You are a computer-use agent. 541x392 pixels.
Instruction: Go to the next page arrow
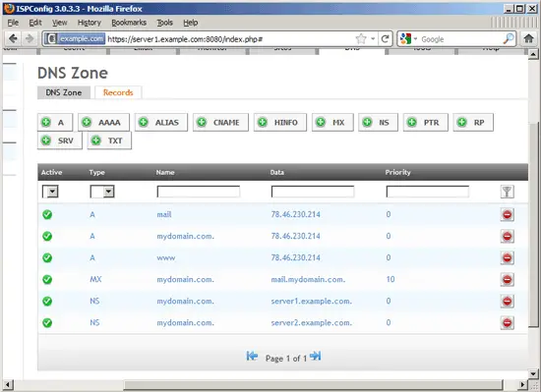click(316, 356)
